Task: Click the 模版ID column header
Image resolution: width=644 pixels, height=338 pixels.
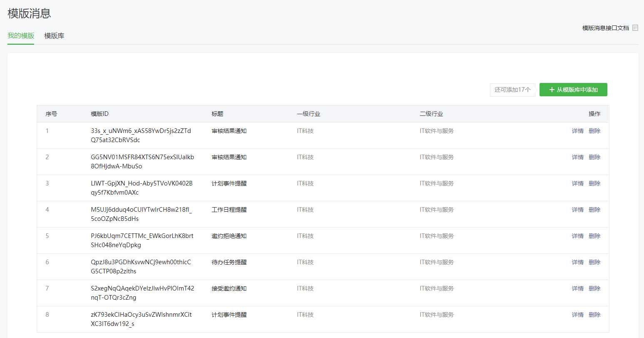Action: (x=99, y=114)
